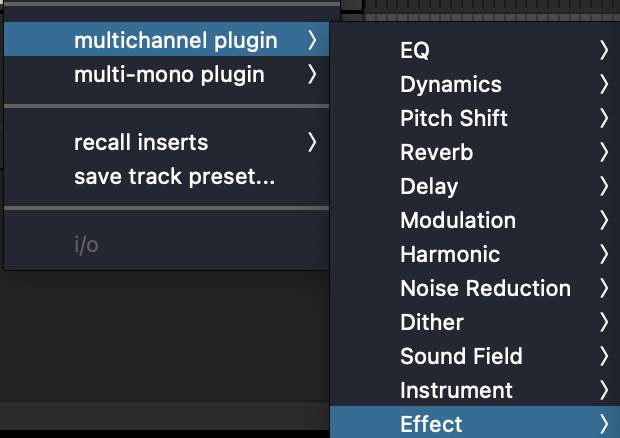Select the Pitch Shift category
Screen dimensions: 620x438
pyautogui.click(x=475, y=118)
